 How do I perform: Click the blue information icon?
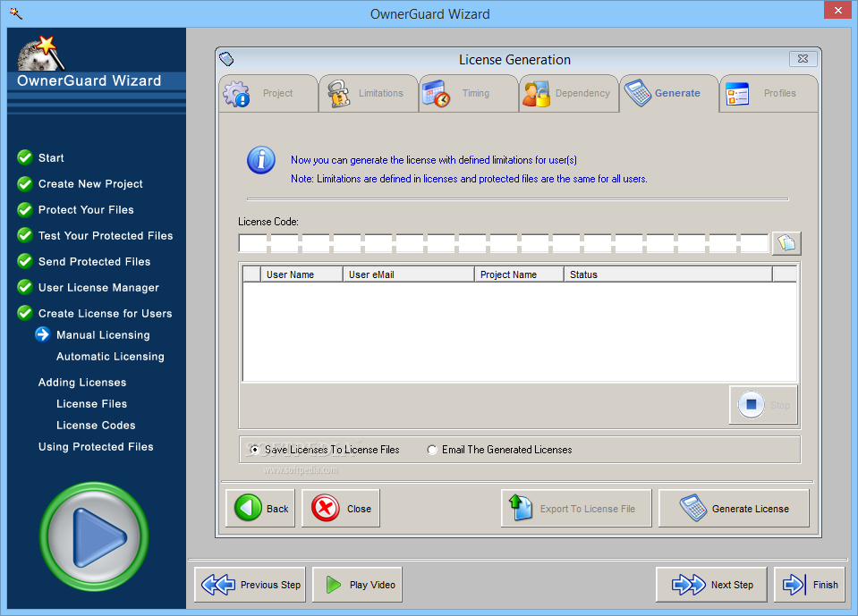pos(261,160)
